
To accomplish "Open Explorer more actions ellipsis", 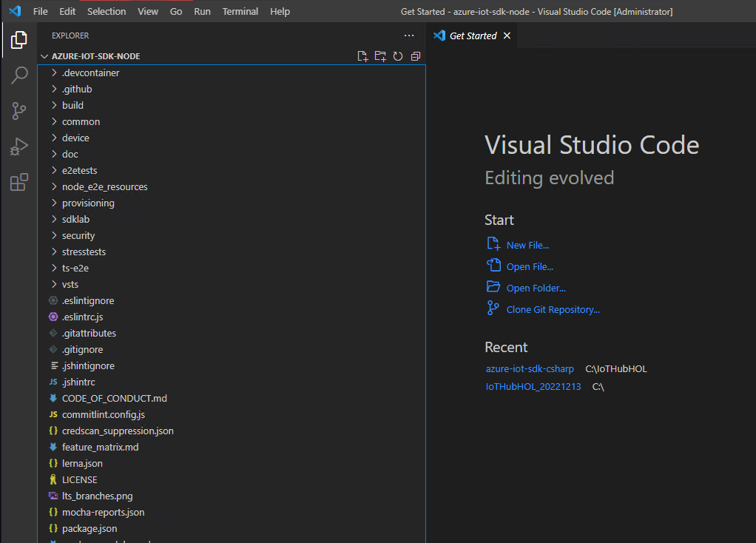I will pos(409,36).
